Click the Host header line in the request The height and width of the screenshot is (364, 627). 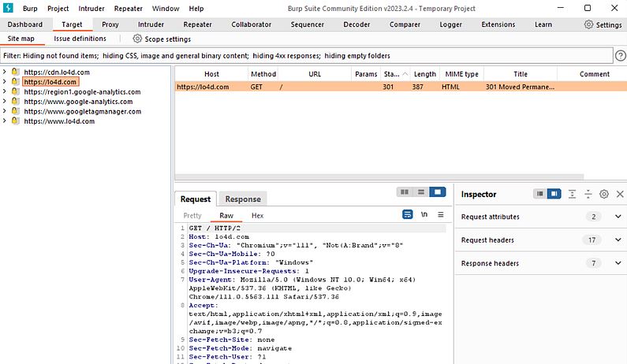(218, 236)
